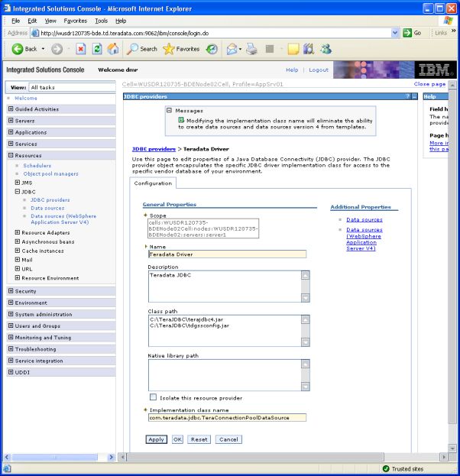Click the Refresh page icon
460x476 pixels.
[97, 49]
